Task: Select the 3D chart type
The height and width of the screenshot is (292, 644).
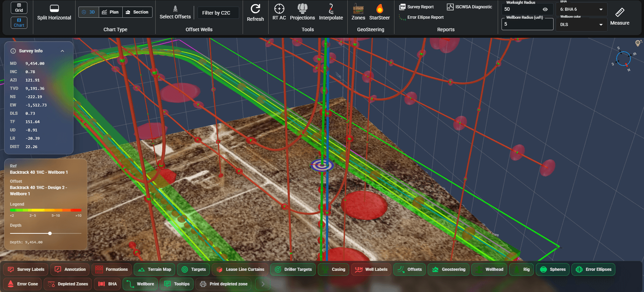Action: tap(89, 12)
